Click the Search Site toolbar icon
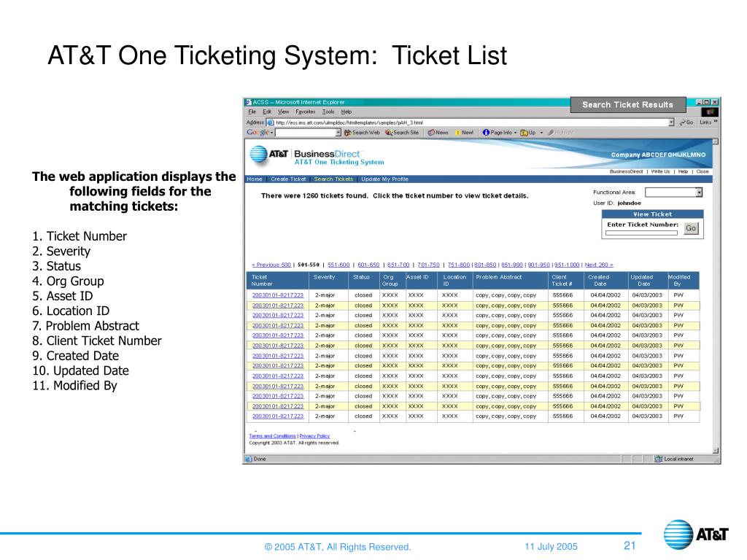 tap(389, 133)
